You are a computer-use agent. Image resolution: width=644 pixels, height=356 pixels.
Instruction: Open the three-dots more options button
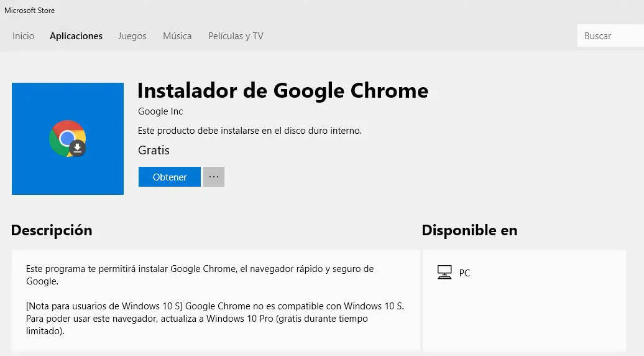click(x=214, y=177)
